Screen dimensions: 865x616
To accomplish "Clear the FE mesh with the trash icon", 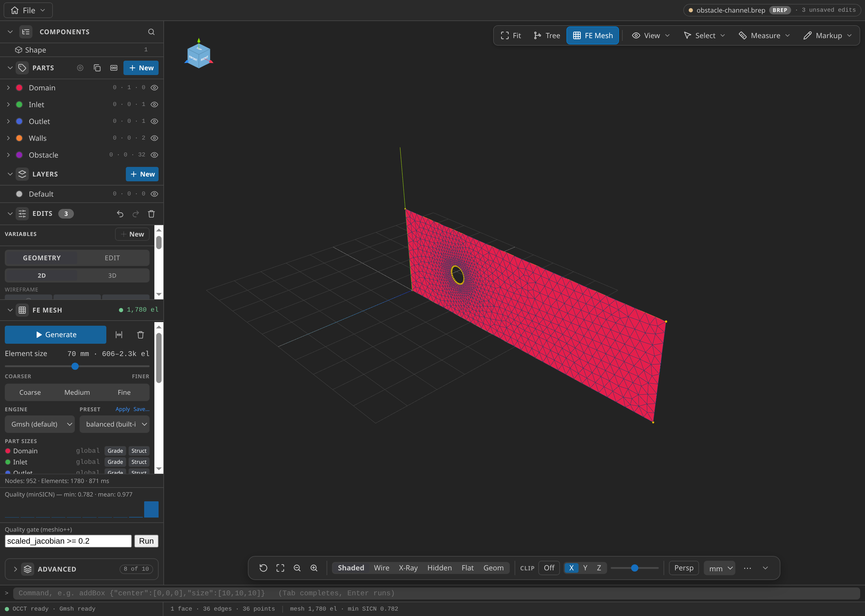I will (x=140, y=334).
